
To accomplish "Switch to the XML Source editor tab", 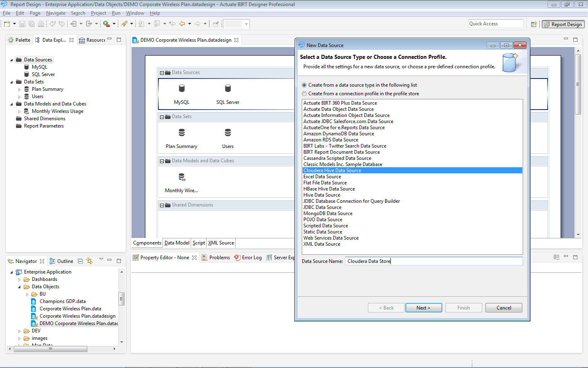I will [x=221, y=243].
